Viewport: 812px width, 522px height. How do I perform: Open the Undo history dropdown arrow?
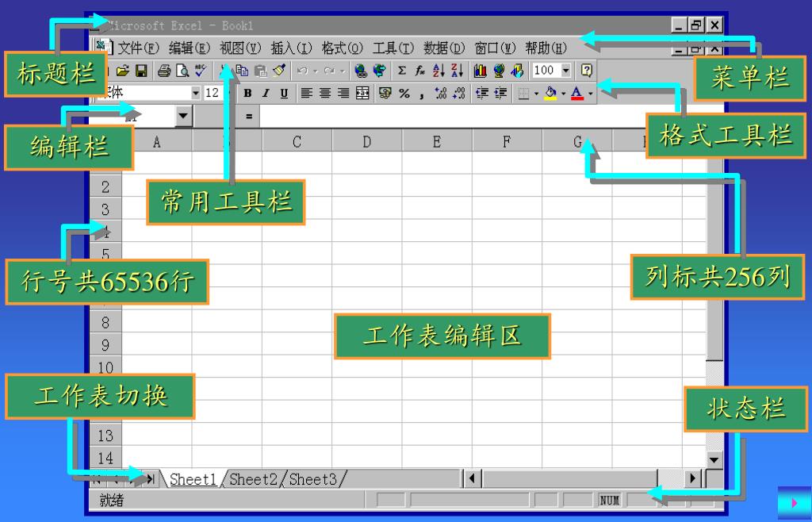(316, 71)
